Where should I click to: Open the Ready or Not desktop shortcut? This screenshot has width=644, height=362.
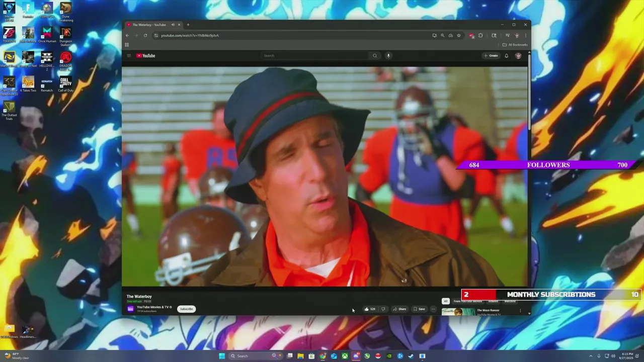(28, 59)
